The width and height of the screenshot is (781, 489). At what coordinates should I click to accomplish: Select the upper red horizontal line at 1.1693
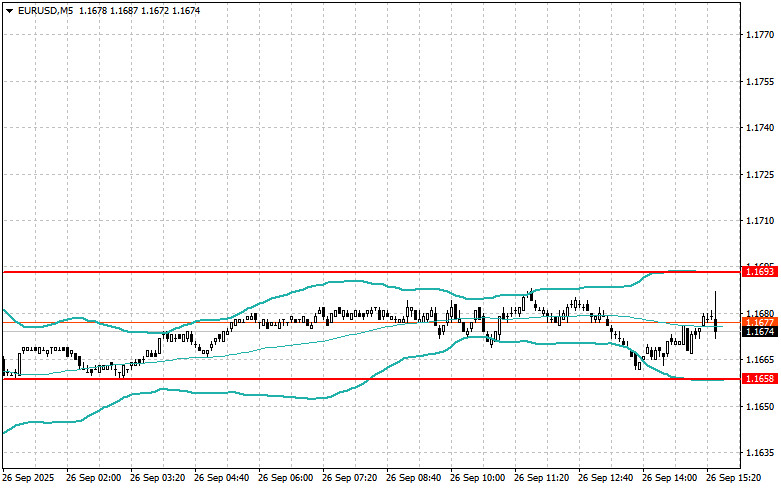(x=371, y=272)
